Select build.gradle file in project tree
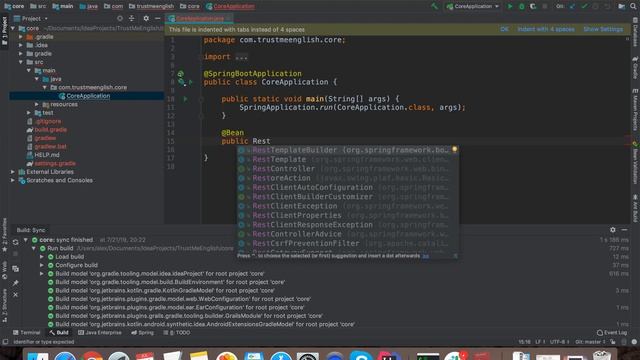Screen dimensions: 640x360 (51, 130)
